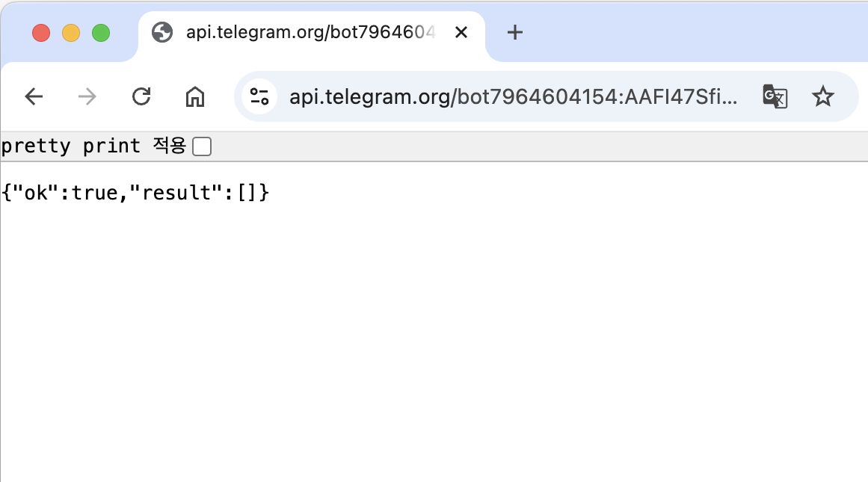This screenshot has height=482, width=868.
Task: Click the pretty print 적용 label
Action: pos(93,146)
